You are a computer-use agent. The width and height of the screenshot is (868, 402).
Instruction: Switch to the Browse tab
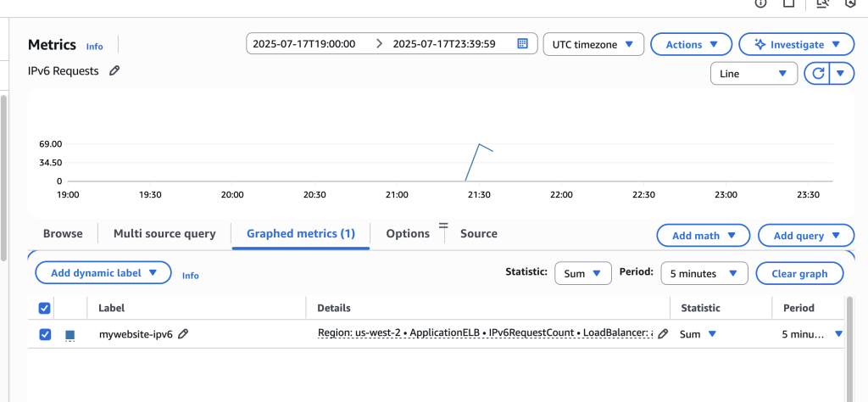[x=63, y=233]
